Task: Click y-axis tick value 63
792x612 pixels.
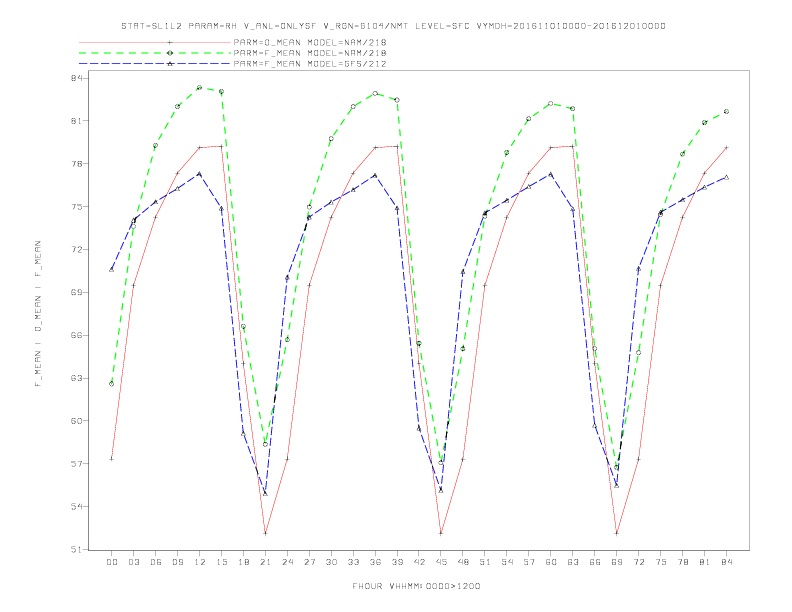Action: pyautogui.click(x=77, y=378)
